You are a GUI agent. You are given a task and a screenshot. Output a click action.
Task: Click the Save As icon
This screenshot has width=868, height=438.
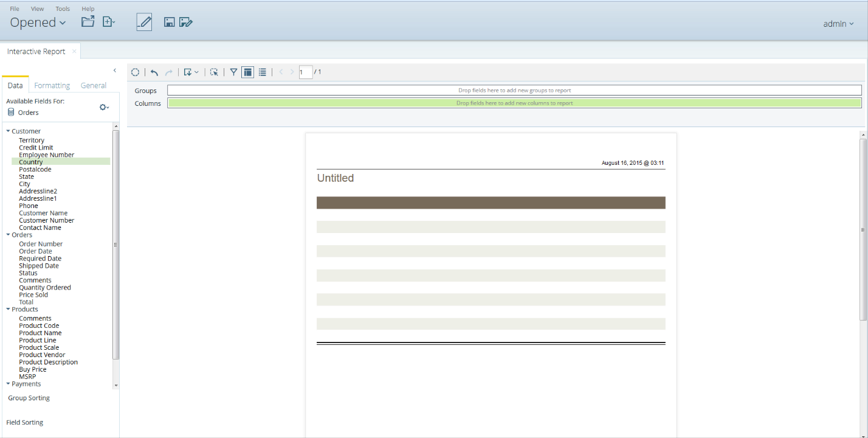(186, 23)
